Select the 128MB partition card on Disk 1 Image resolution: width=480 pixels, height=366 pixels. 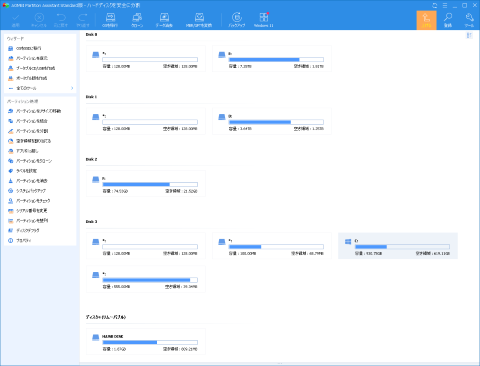[x=146, y=121]
